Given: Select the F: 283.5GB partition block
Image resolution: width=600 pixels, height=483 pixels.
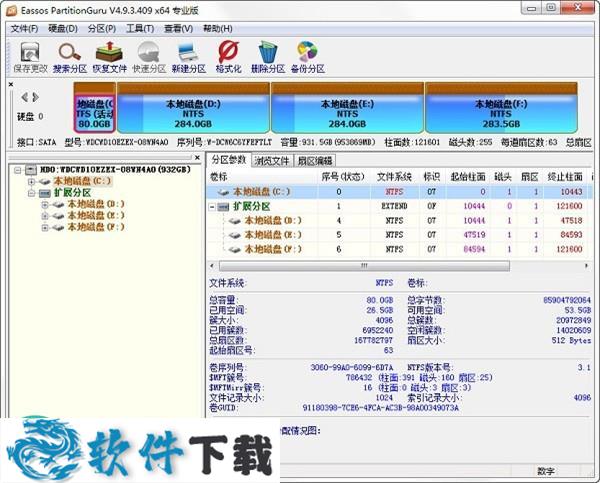Looking at the screenshot, I should pos(501,108).
